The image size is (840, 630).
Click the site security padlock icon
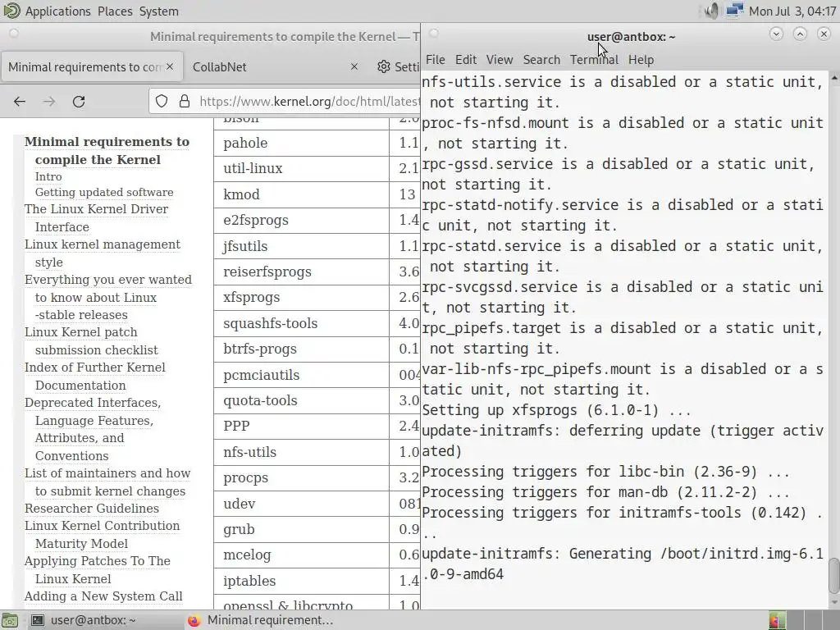pos(185,101)
